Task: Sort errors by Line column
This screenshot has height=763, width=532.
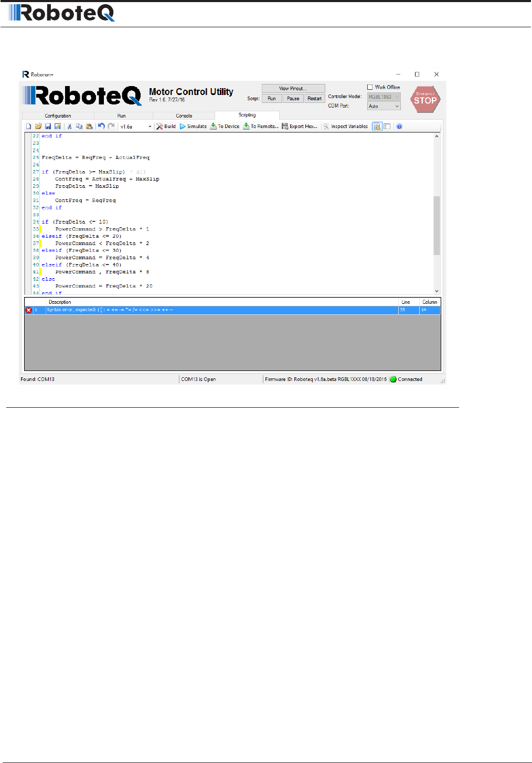Action: (409, 302)
